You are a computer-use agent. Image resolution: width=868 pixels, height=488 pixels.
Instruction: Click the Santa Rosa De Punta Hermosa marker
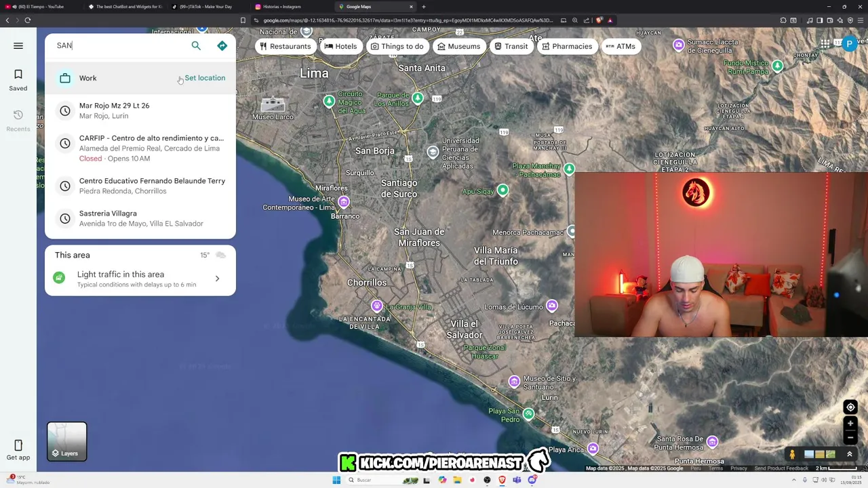tap(712, 442)
